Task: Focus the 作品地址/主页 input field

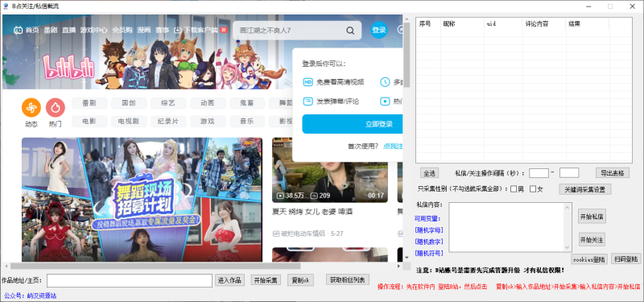Action: 130,280
